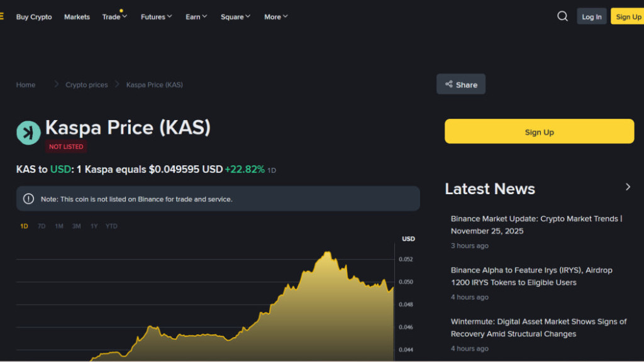Click the Kaspa coin logo
The image size is (644, 362).
(x=28, y=133)
